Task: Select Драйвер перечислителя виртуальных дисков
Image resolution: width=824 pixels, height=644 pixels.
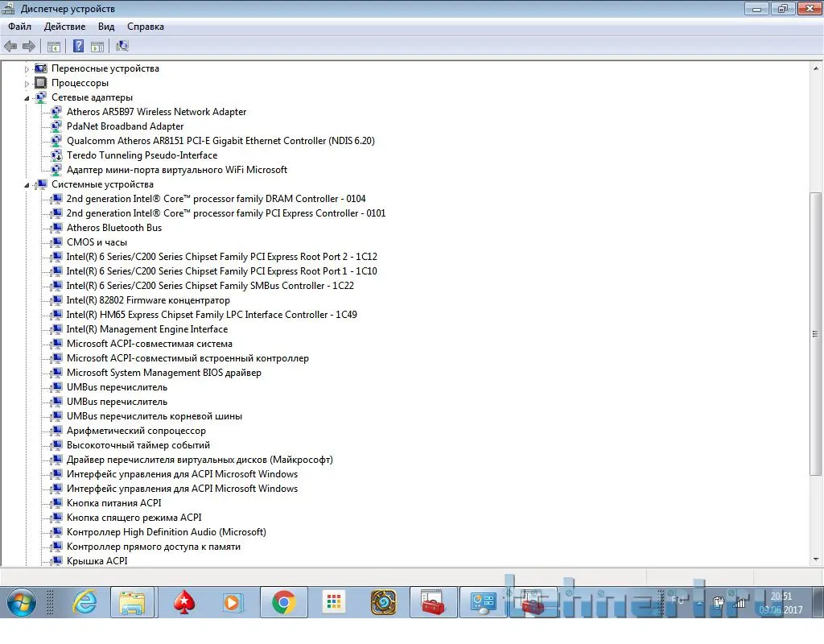Action: click(200, 460)
